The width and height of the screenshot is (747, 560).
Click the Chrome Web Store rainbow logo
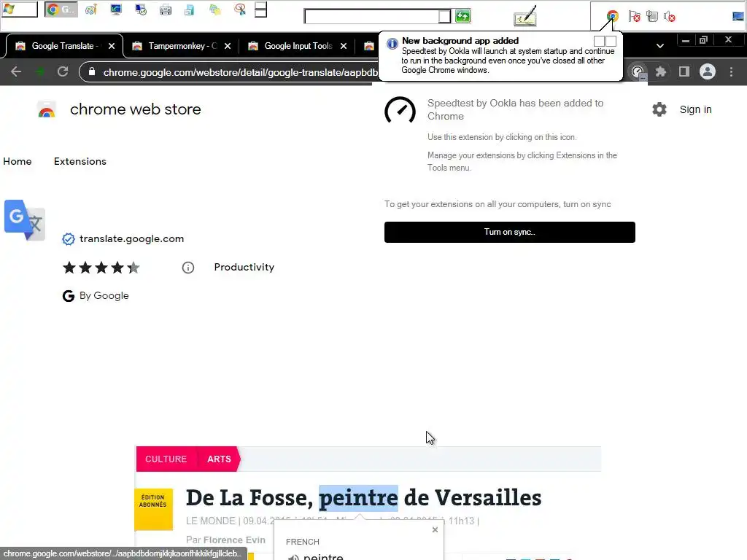(46, 110)
